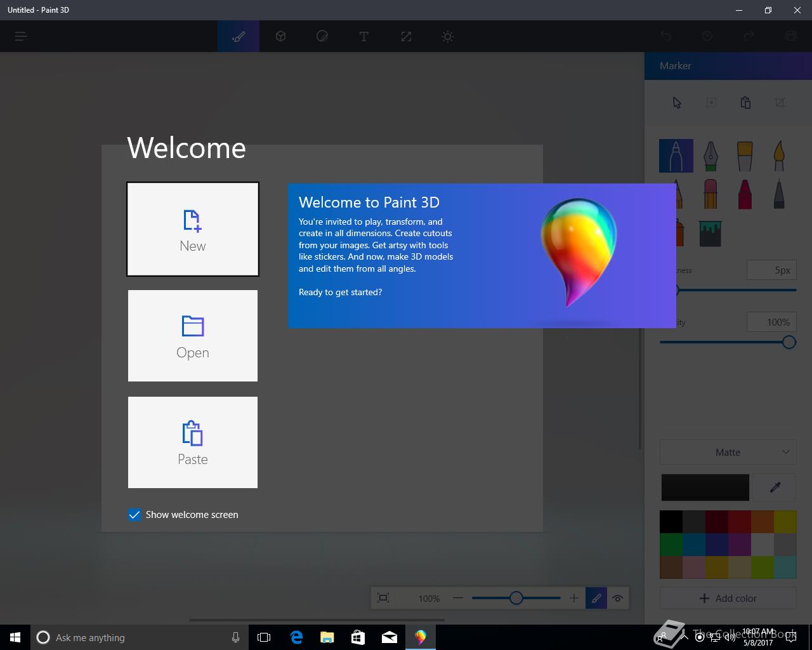This screenshot has width=812, height=650.
Task: Uncheck Show welcome screen checkbox
Action: pyautogui.click(x=134, y=515)
